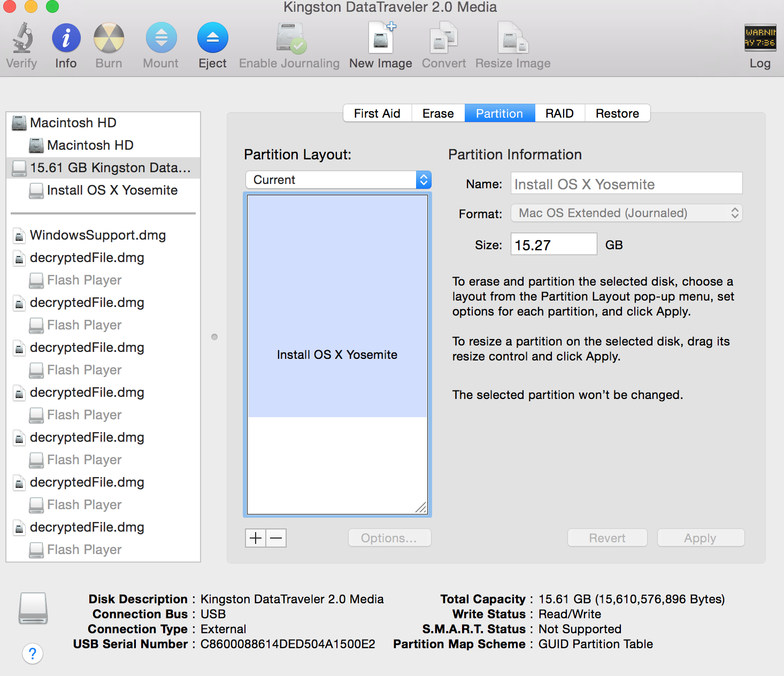Click the Total Capacity value 15.61 GB
Image resolution: width=784 pixels, height=676 pixels.
632,599
